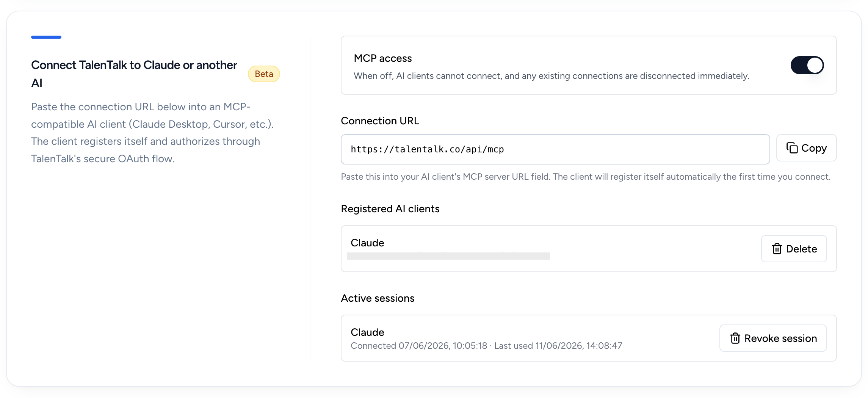Screen dimensions: 868x398
Task: Revoke the active Claude session
Action: tap(773, 338)
